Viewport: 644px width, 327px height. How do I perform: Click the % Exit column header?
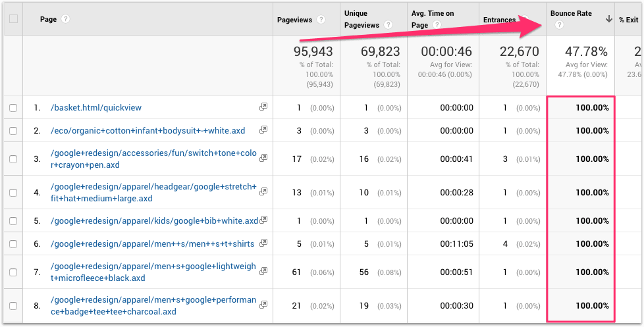point(629,20)
